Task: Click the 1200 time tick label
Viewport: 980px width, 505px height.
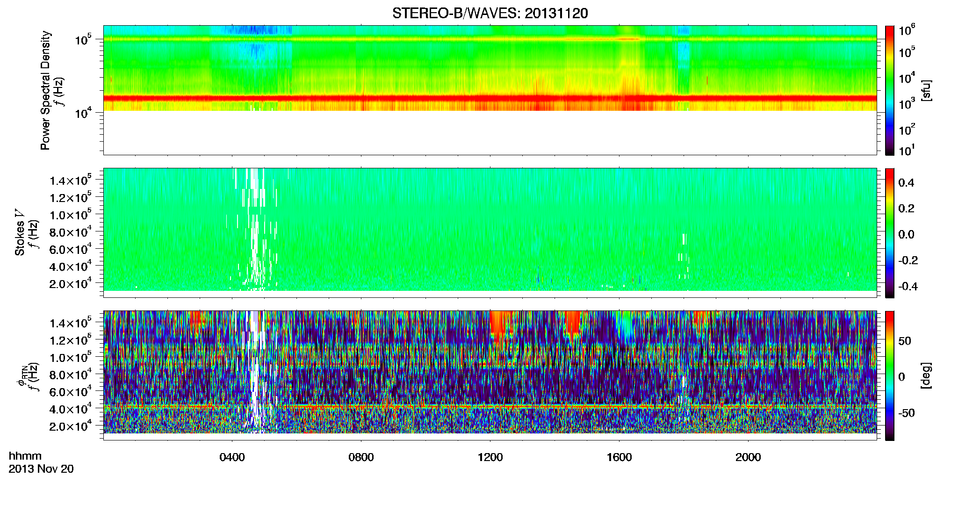Action: [490, 457]
